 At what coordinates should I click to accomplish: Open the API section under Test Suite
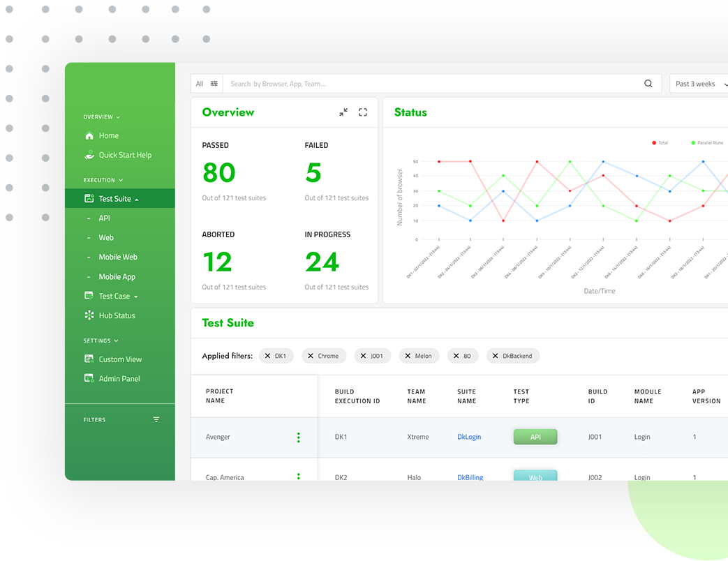(105, 218)
